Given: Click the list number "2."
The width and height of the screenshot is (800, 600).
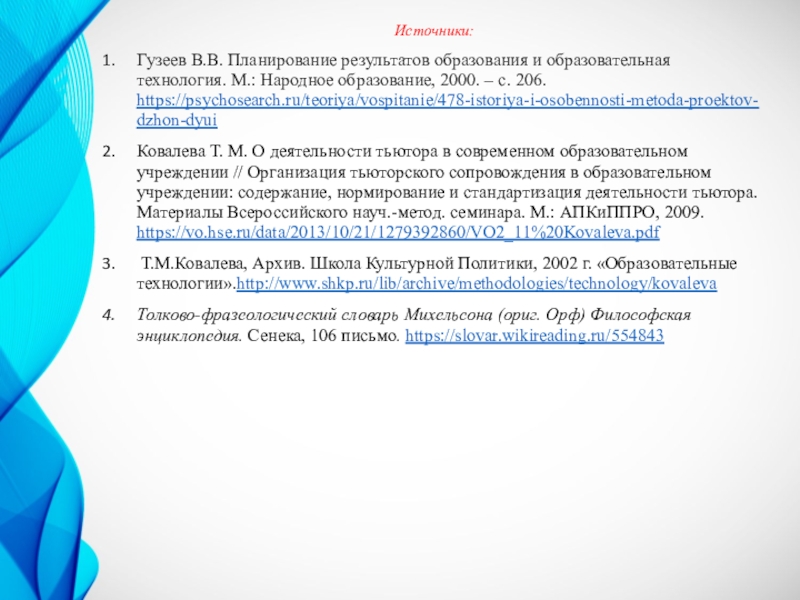Looking at the screenshot, I should pos(109,152).
